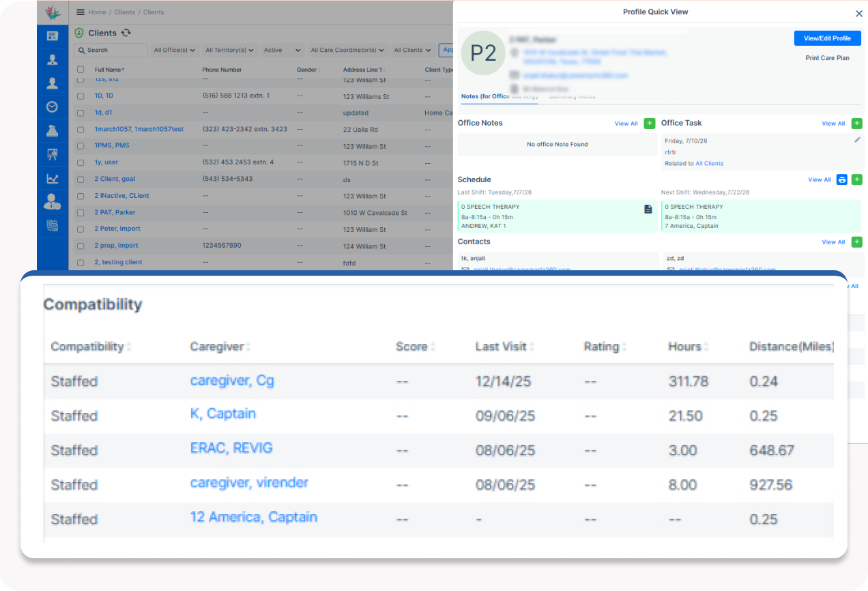Click the View/Edit Profile button
The image size is (868, 591).
click(x=827, y=38)
